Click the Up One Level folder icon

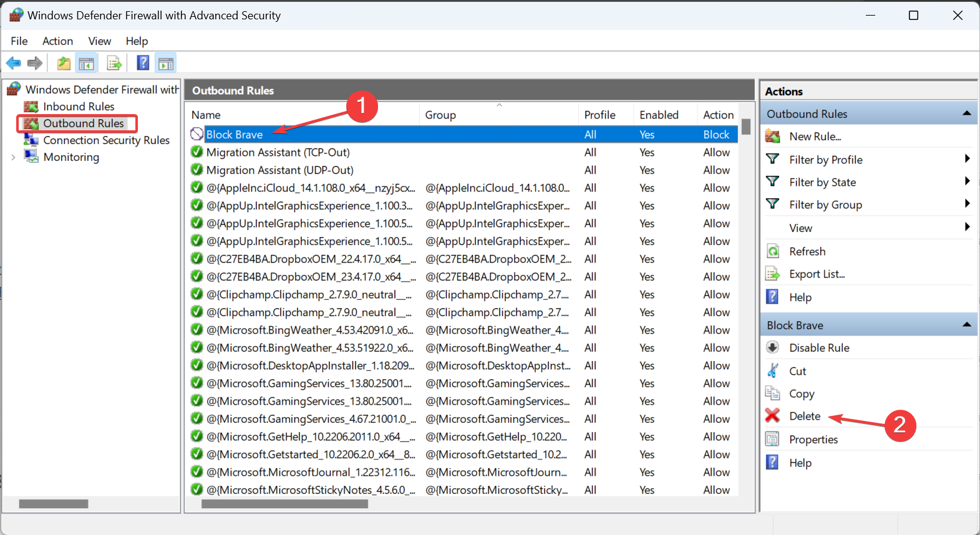(x=64, y=63)
